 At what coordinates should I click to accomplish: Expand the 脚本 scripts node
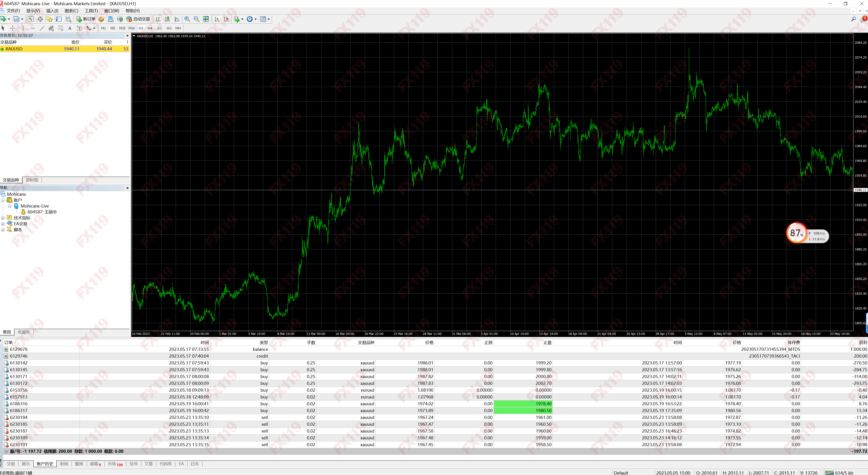pos(3,230)
